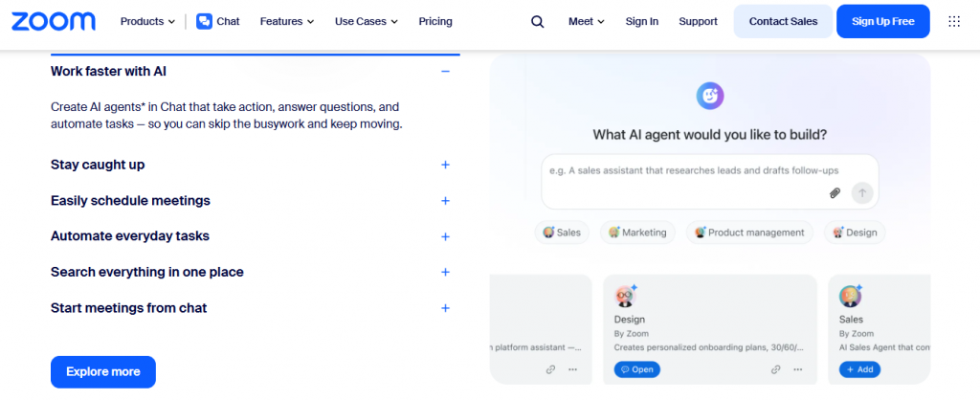Open more options on the Design card

coord(797,369)
